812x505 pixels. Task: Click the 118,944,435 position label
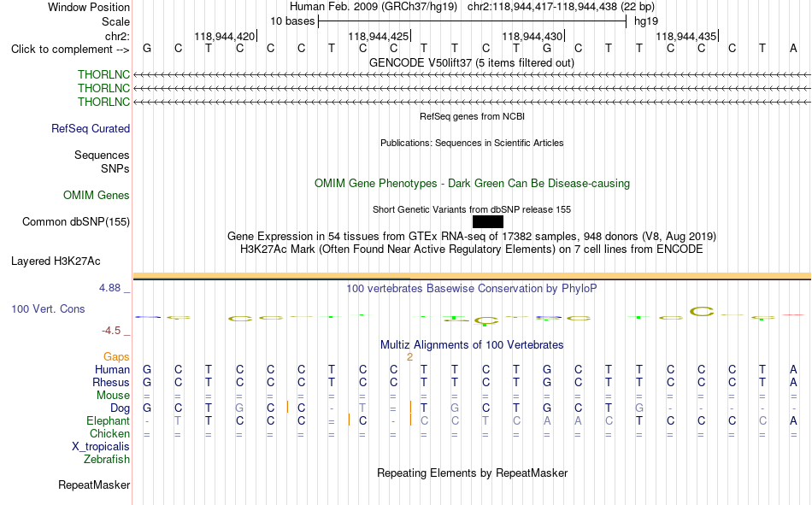[x=685, y=36]
